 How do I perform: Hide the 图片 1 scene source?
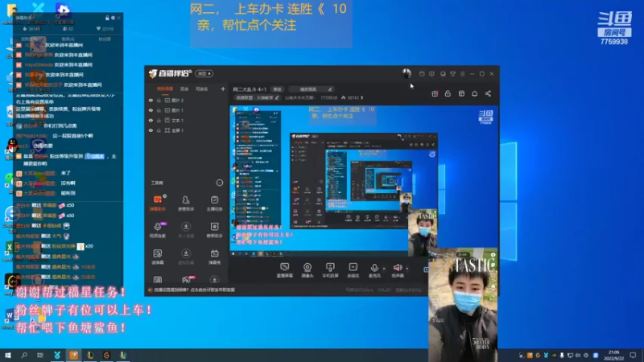point(151,110)
